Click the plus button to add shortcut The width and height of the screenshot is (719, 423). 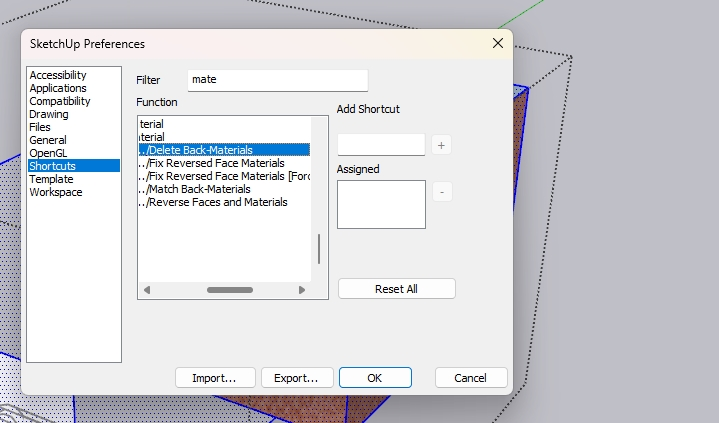[x=441, y=145]
